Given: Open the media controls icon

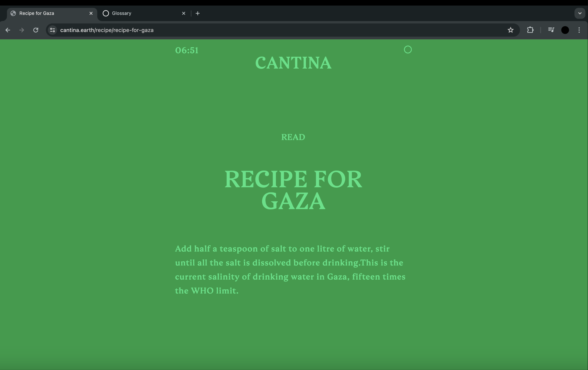Looking at the screenshot, I should click(x=551, y=30).
